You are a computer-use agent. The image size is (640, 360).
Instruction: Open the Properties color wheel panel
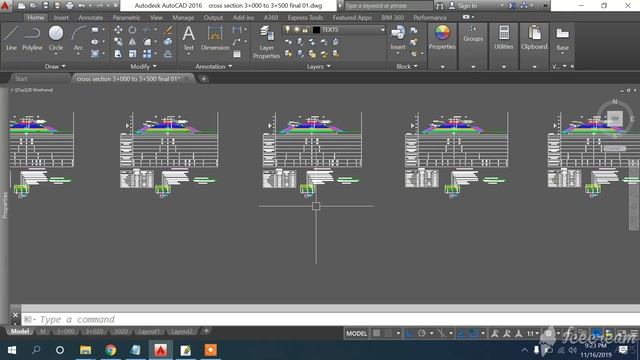point(442,38)
